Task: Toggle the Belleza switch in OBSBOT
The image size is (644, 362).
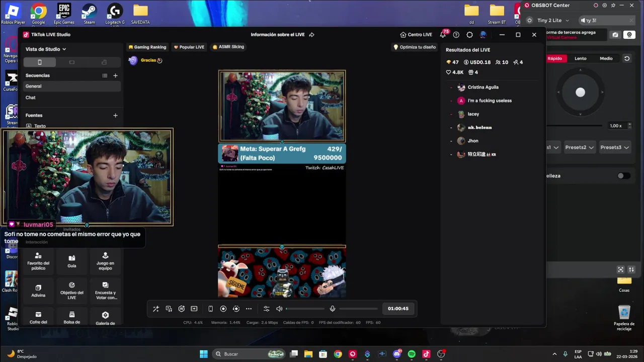Action: click(x=623, y=176)
